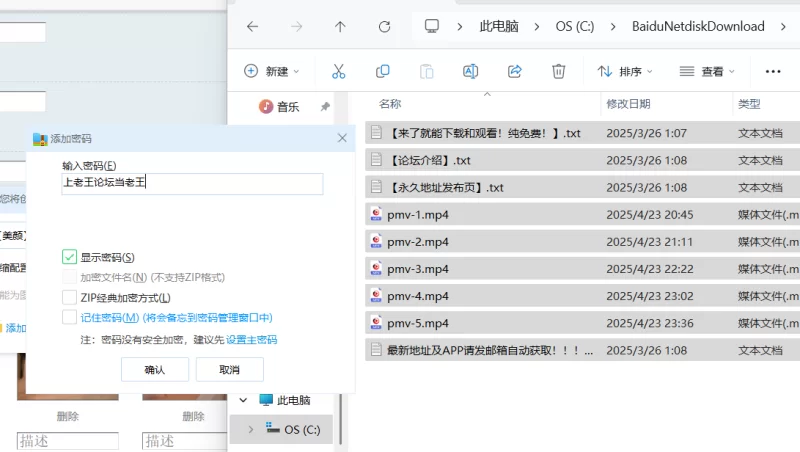Open the 排序 sort dropdown
Screen dimensions: 800x452
[625, 72]
